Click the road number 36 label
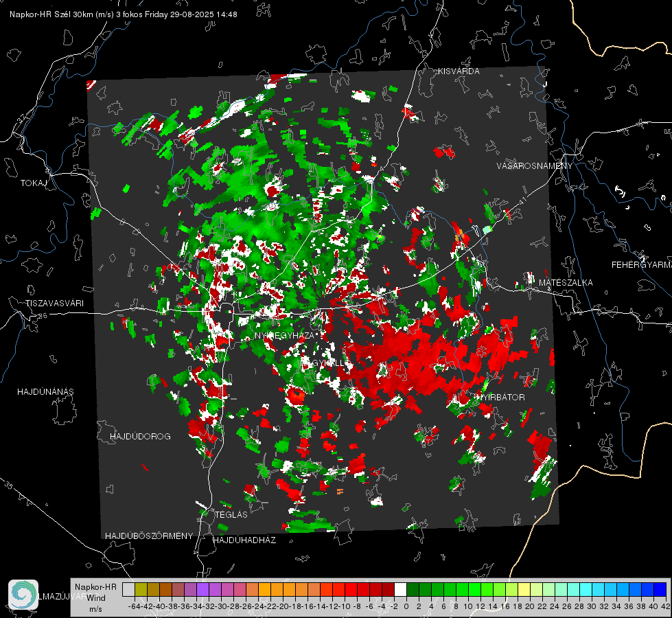 click(43, 316)
